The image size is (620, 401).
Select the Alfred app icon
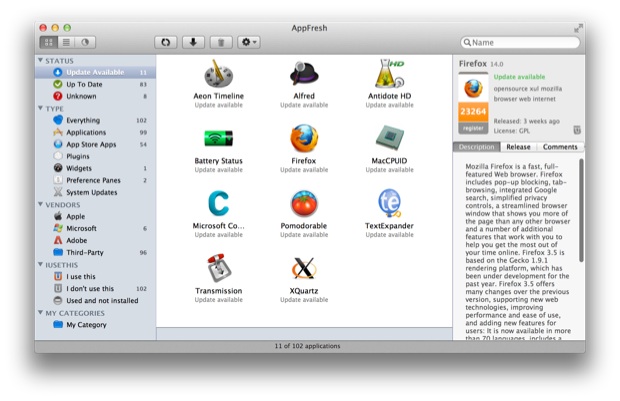coord(304,74)
